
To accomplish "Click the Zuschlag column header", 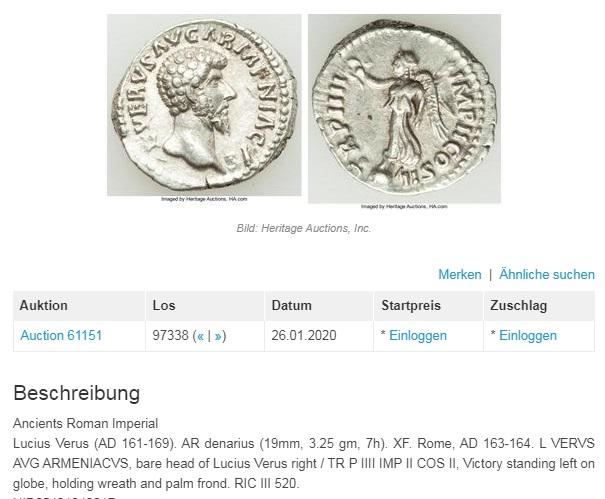I will pos(539,306).
